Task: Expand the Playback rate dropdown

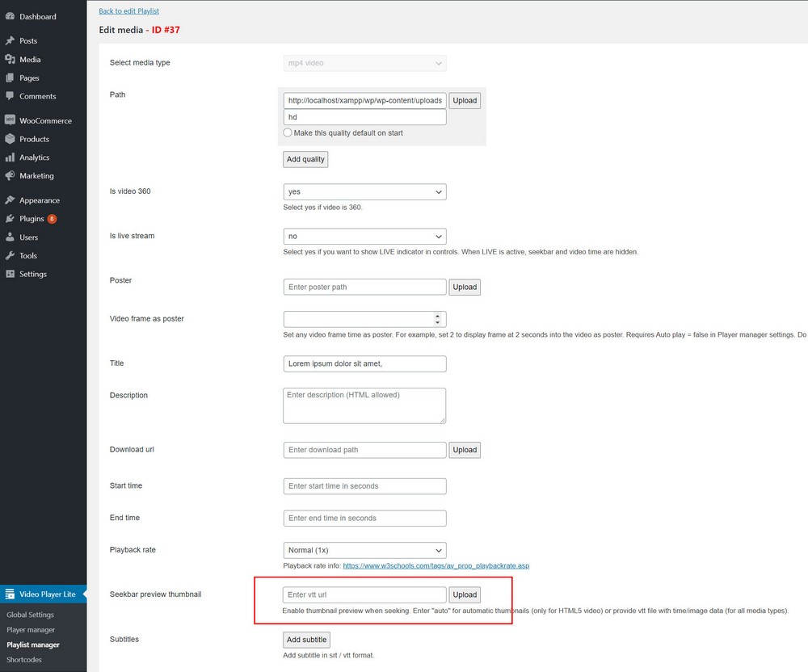Action: coord(364,550)
